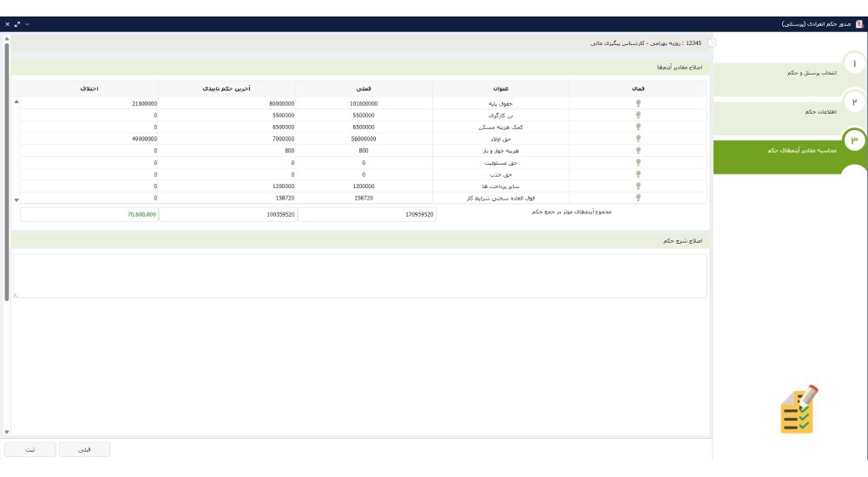Screen dimensions: 868x477
Task: Click the total current field 170959520
Action: tap(367, 215)
